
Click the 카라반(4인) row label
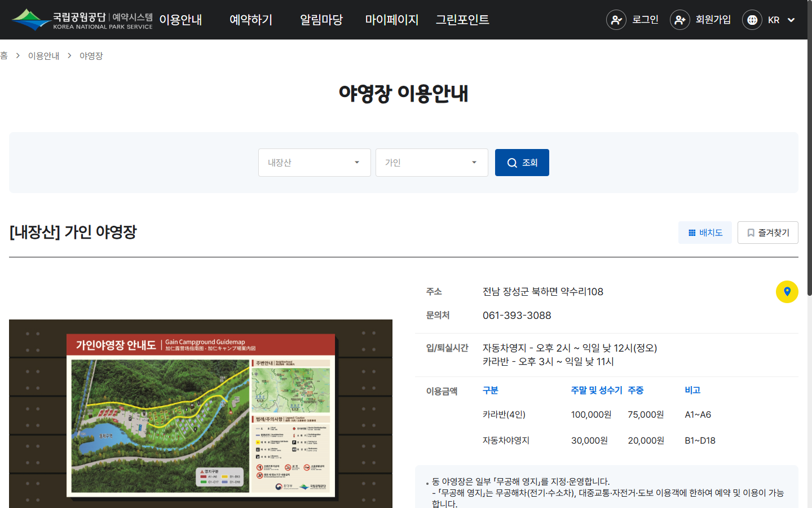point(504,415)
